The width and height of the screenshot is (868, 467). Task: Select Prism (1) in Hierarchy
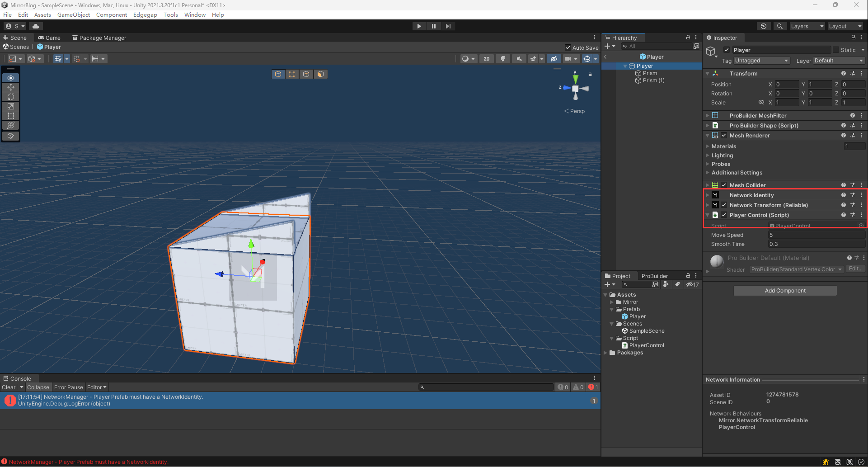click(653, 80)
